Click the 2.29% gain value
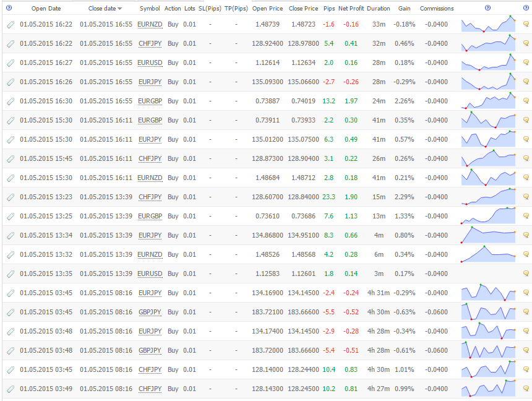Screen dimensions: 532x401 404,197
